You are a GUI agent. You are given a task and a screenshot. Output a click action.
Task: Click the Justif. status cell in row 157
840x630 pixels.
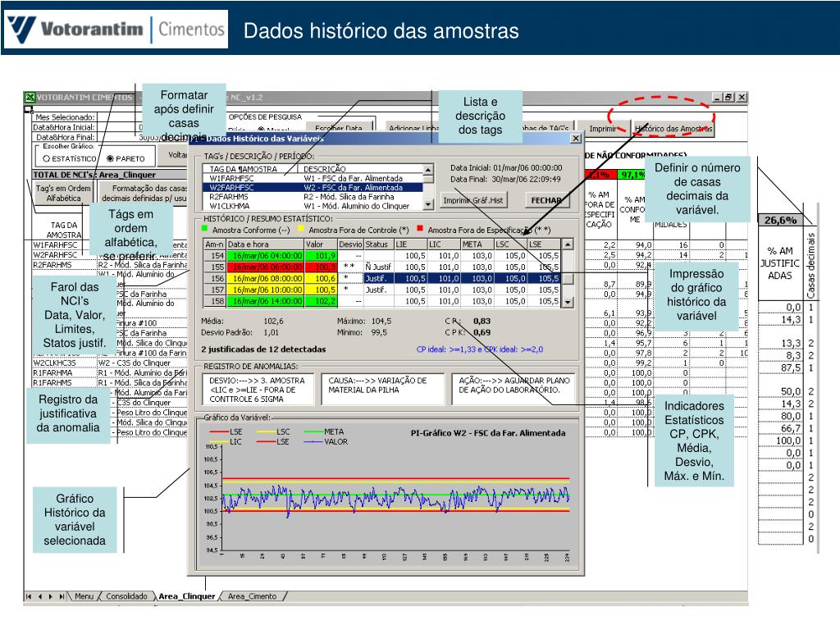379,290
